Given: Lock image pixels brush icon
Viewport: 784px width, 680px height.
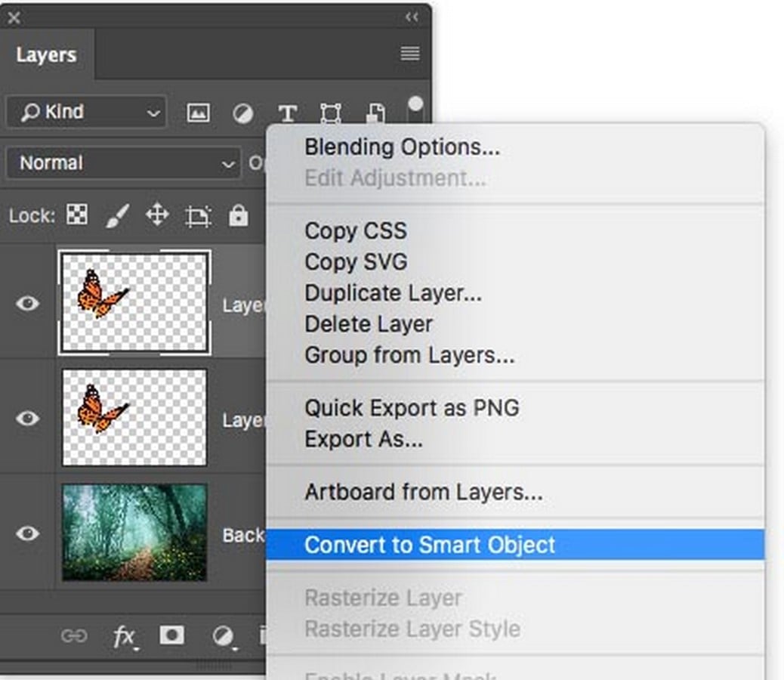Looking at the screenshot, I should (118, 215).
